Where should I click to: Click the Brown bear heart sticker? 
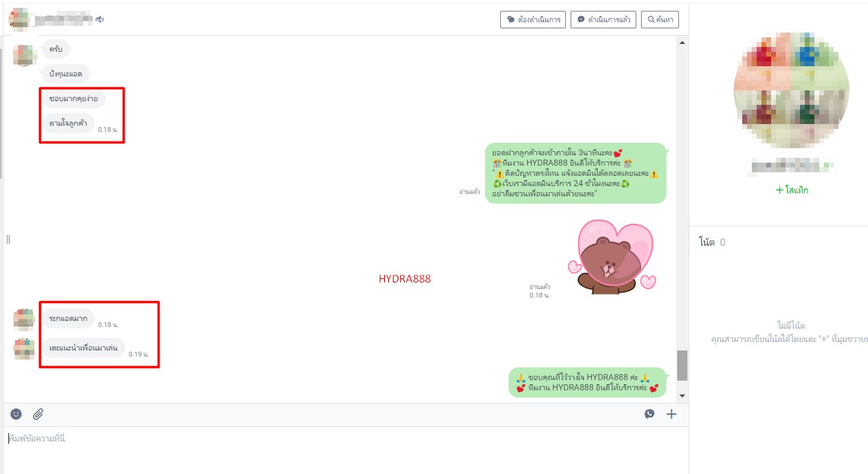tap(612, 257)
